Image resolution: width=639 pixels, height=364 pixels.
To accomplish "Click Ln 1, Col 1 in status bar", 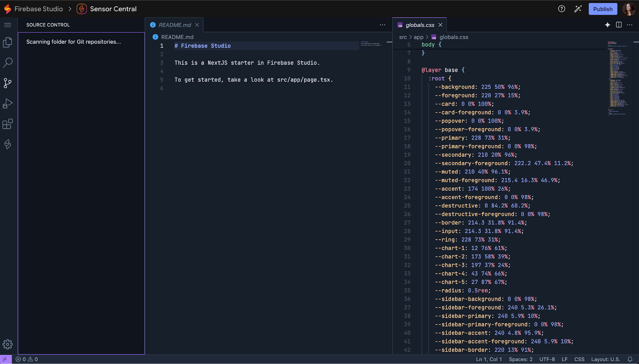I will [489, 359].
